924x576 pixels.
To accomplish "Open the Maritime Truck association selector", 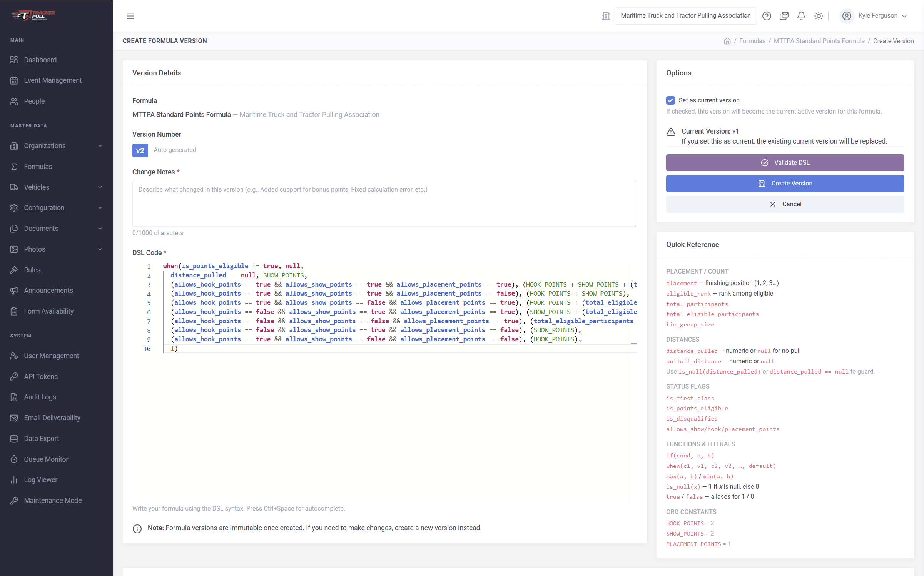I will click(x=685, y=16).
